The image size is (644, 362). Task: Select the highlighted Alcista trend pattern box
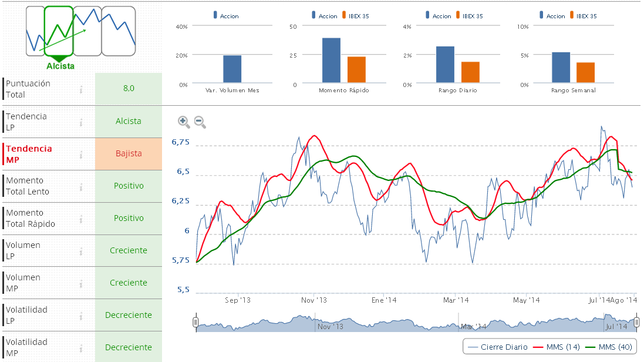click(x=59, y=31)
